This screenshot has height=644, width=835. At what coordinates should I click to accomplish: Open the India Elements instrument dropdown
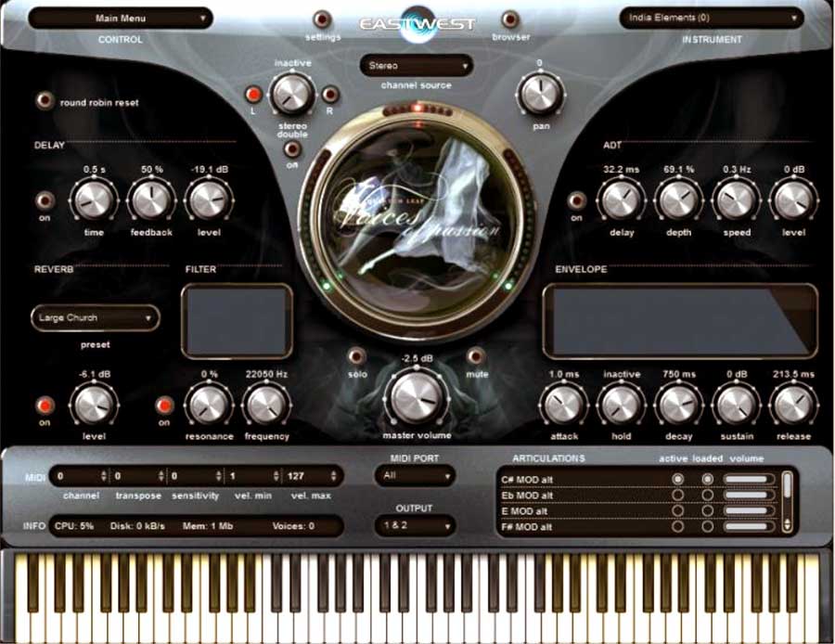[x=712, y=19]
